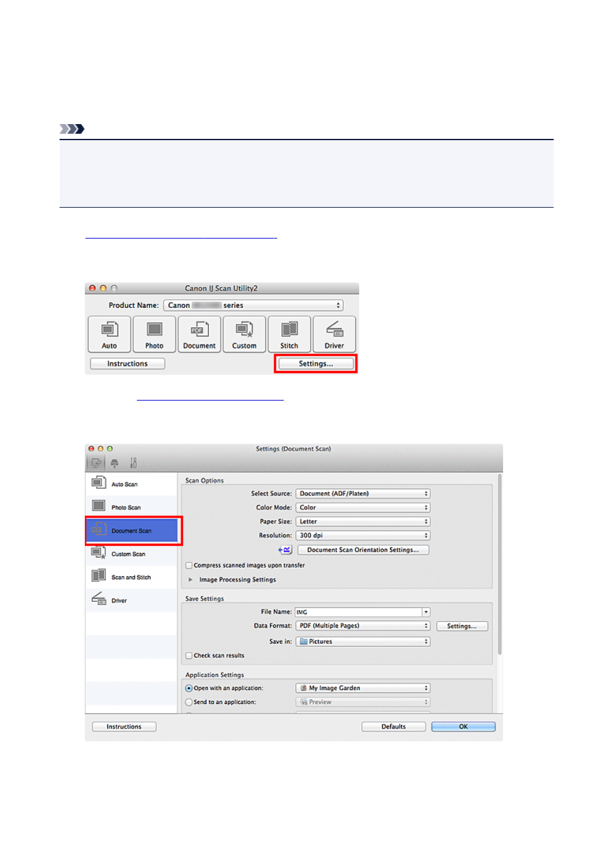Open Document Scan Orientation Settings
The image size is (613, 868).
(363, 550)
